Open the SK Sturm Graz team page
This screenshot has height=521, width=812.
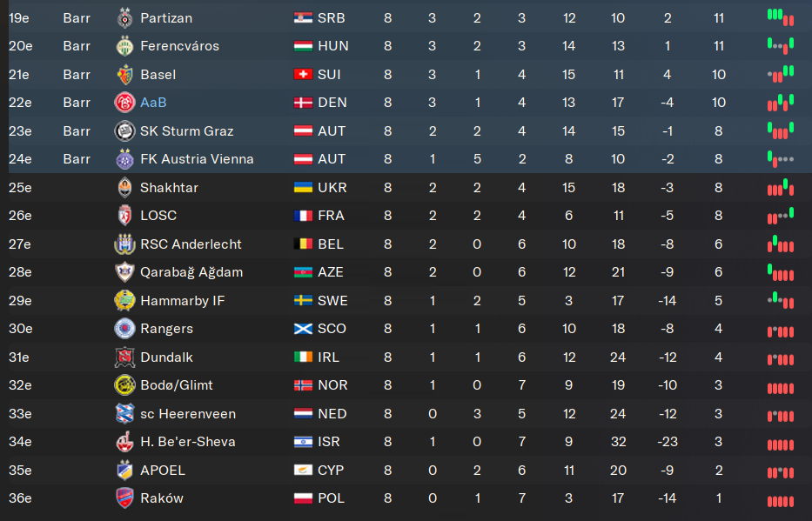coord(186,131)
